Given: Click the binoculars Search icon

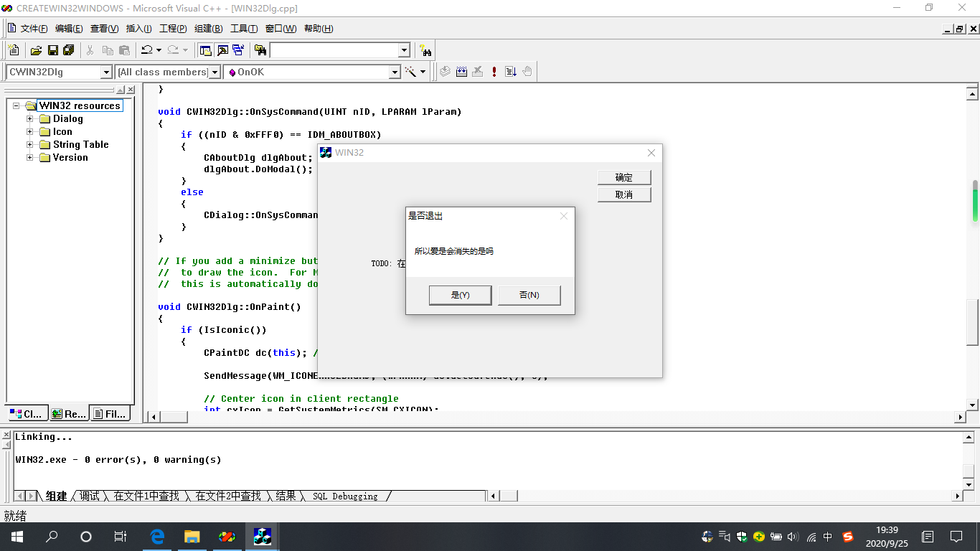Looking at the screenshot, I should coord(426,50).
